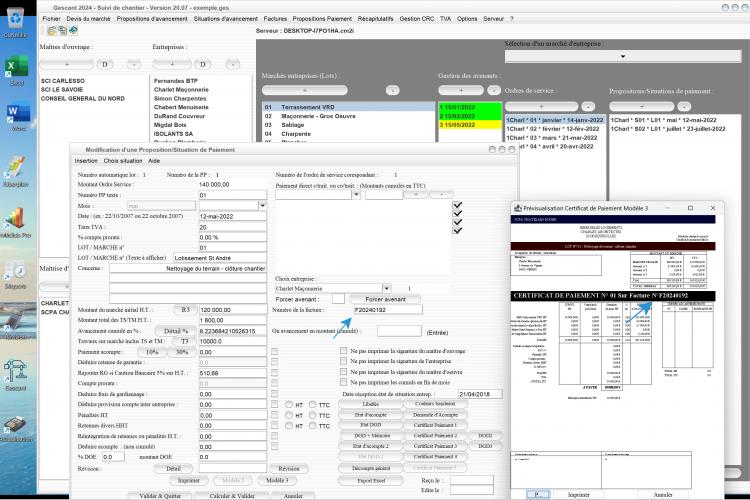The image size is (750, 500).
Task: Click the T3 button beside Travaux sur marché
Action: point(185,341)
